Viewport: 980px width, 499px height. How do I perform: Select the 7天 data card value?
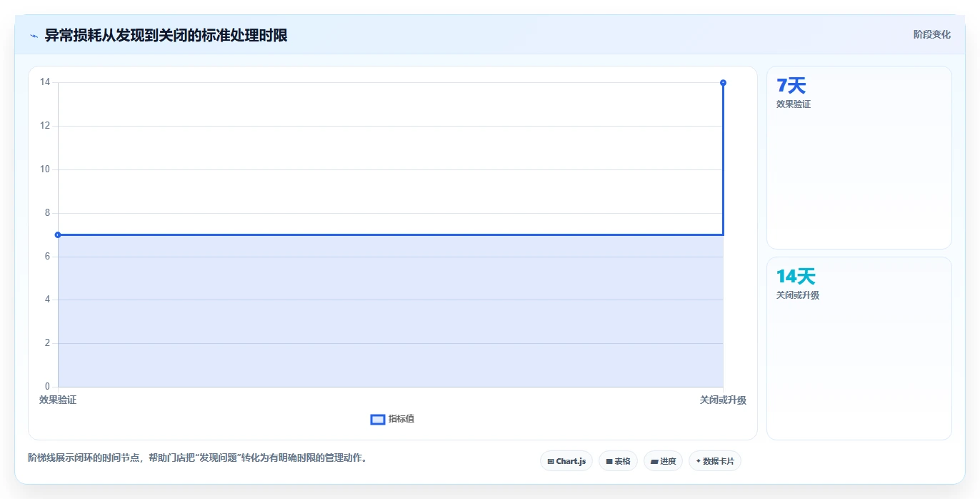pyautogui.click(x=791, y=86)
